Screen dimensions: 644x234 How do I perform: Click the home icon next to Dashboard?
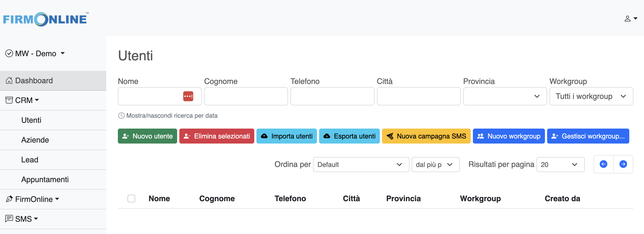[9, 80]
